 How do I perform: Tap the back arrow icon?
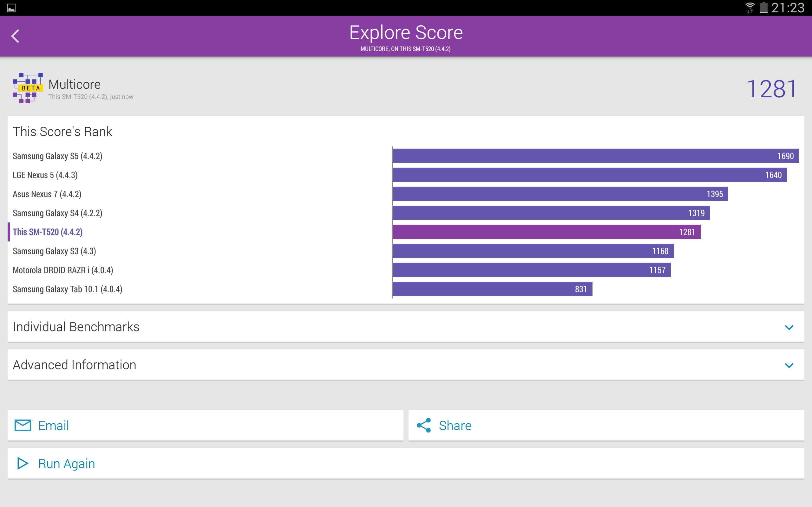tap(15, 36)
